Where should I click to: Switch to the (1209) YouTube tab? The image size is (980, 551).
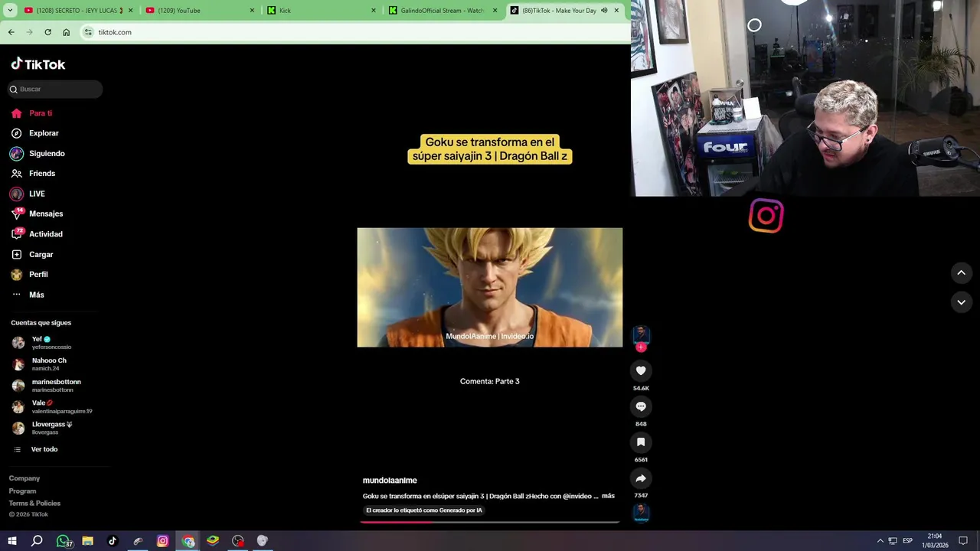[199, 11]
